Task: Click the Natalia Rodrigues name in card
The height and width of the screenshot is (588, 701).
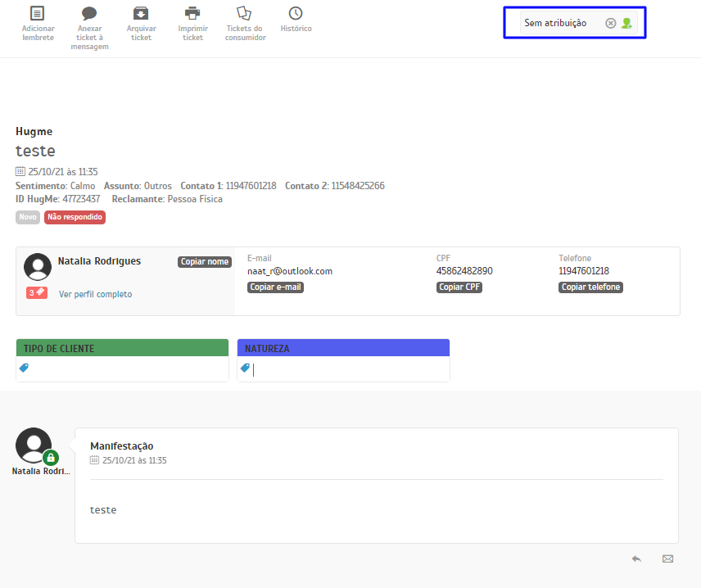Action: click(x=99, y=261)
